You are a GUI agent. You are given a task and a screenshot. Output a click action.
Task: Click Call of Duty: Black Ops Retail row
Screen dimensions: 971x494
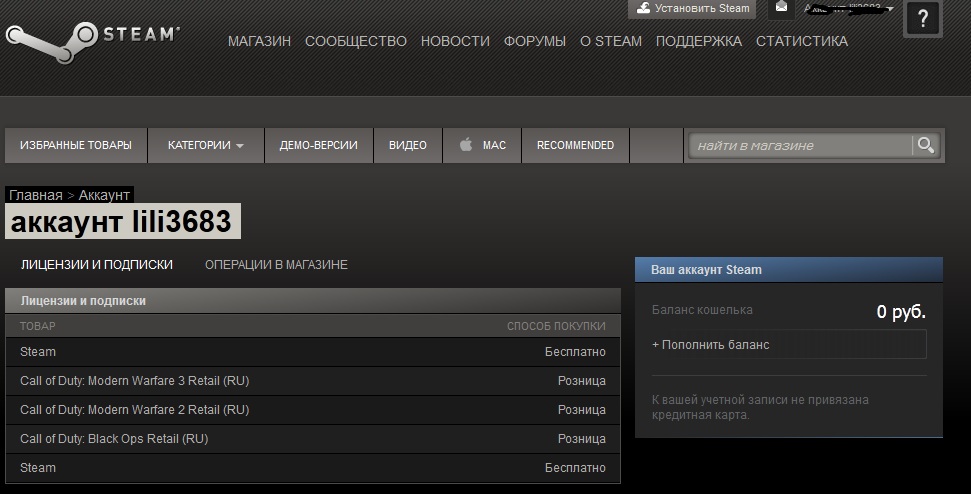(313, 439)
